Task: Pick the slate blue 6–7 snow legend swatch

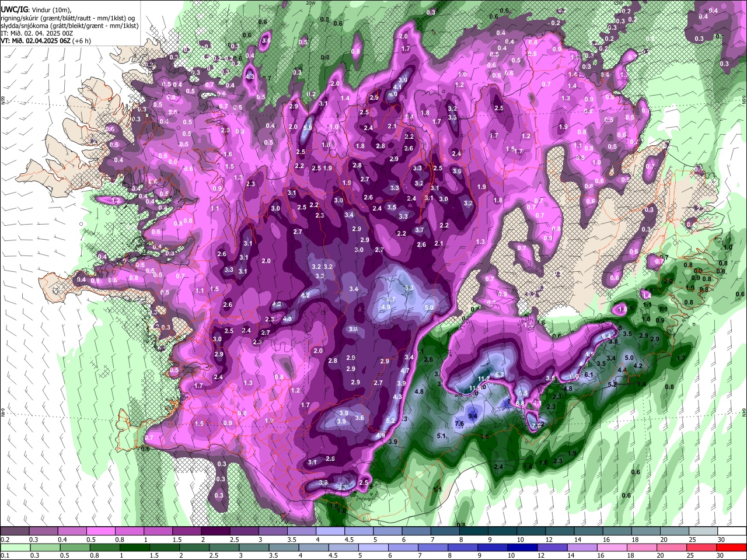Action: tap(416, 531)
